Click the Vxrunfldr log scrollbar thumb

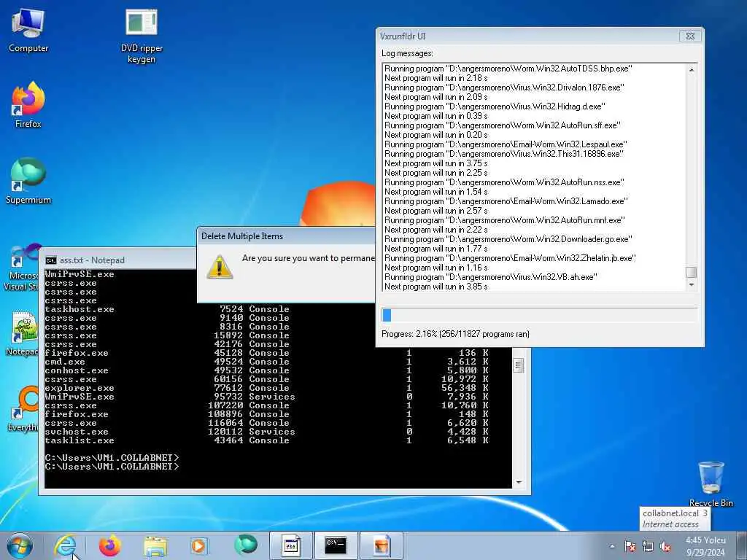[x=692, y=272]
